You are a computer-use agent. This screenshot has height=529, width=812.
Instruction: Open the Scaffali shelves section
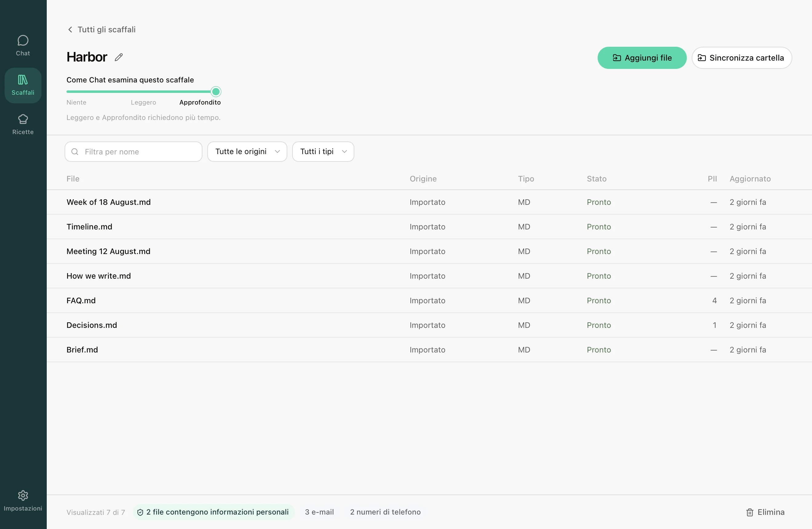[x=23, y=85]
